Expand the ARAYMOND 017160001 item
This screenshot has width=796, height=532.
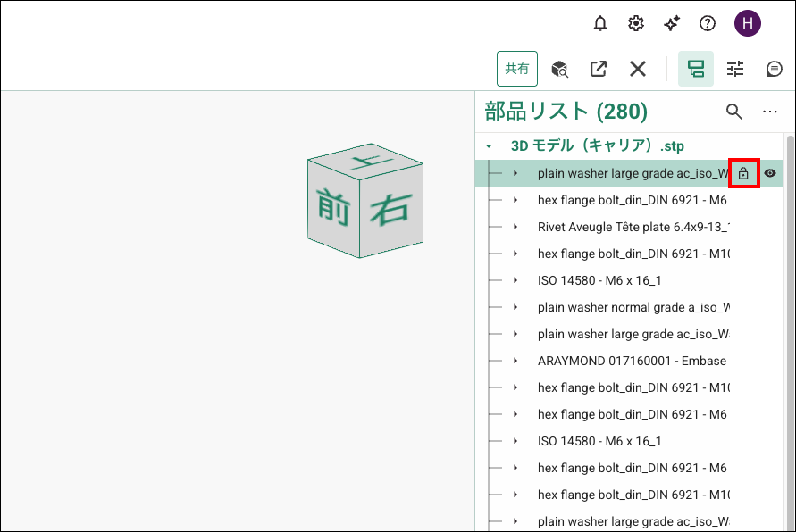515,361
